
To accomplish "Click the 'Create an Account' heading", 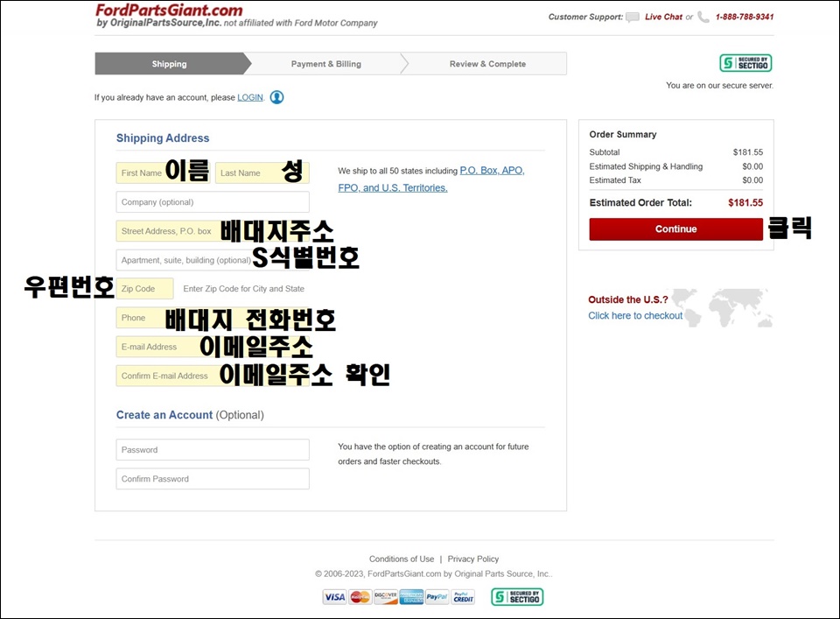I will tap(164, 415).
